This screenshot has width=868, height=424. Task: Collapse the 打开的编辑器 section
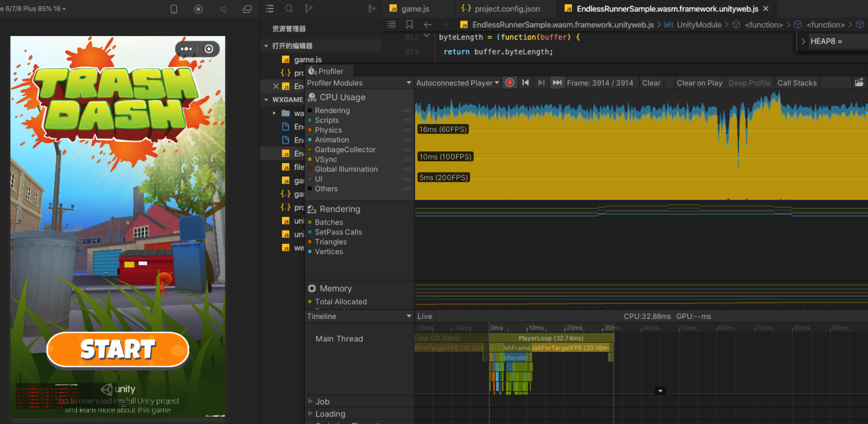coord(266,46)
